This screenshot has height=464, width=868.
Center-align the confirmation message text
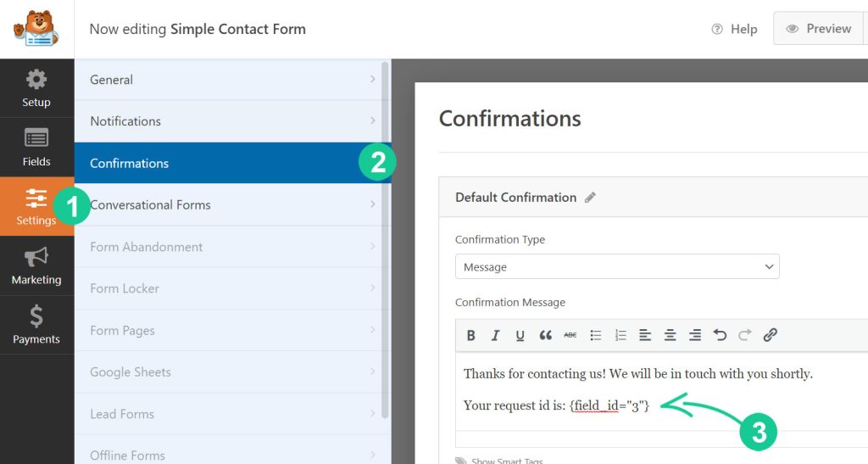click(670, 335)
